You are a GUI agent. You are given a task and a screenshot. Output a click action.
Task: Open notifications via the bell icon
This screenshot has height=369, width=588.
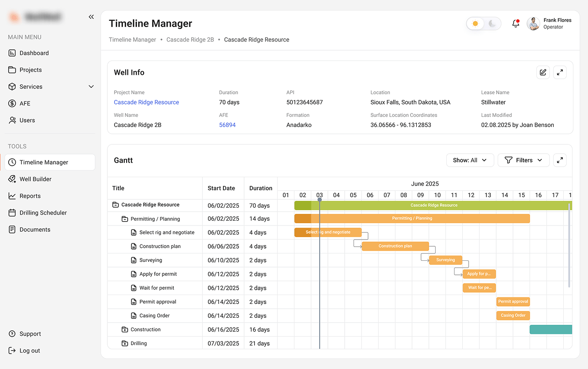click(x=515, y=23)
